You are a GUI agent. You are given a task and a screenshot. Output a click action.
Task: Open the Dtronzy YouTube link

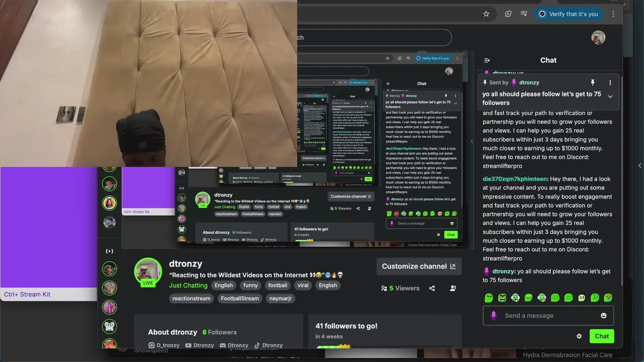coord(200,345)
